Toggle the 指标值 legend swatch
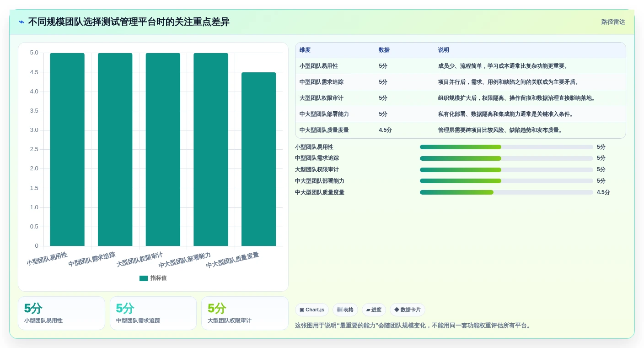Screen dimensions: 644x348 (x=144, y=278)
